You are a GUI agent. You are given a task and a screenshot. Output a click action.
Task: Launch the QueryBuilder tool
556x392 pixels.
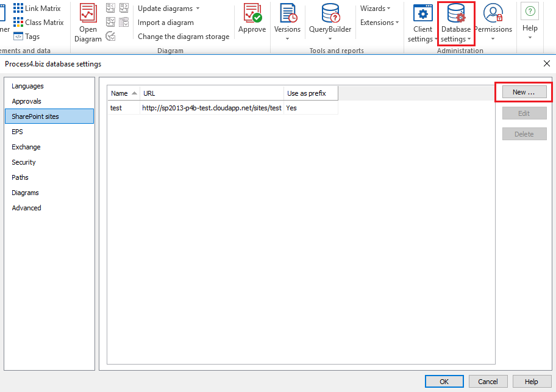click(330, 18)
